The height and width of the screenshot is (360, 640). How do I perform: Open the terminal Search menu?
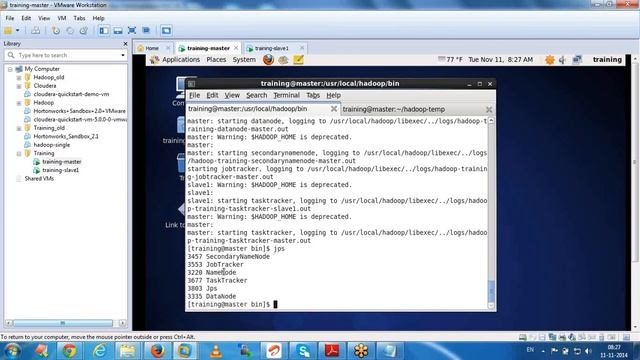click(256, 95)
